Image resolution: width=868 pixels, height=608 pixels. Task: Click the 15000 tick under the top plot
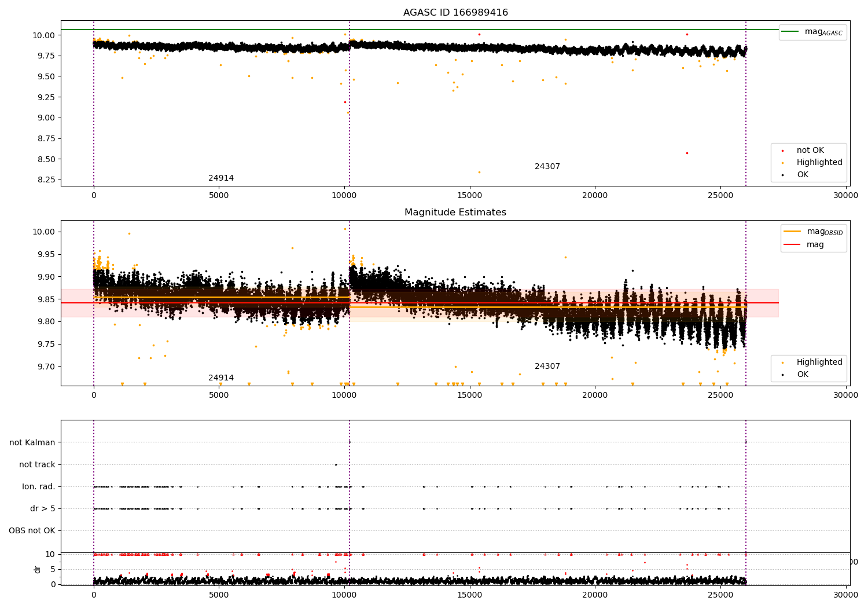point(469,196)
